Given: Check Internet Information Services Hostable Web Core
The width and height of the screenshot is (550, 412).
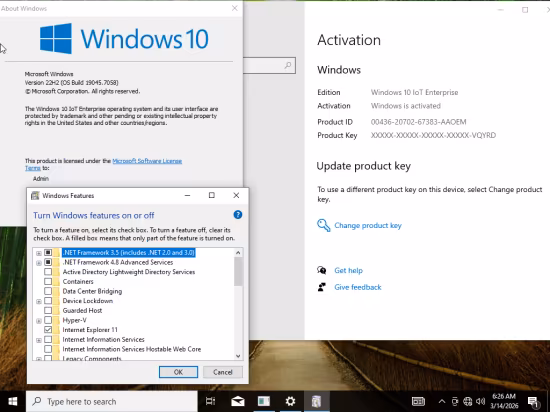Looking at the screenshot, I should 48,349.
